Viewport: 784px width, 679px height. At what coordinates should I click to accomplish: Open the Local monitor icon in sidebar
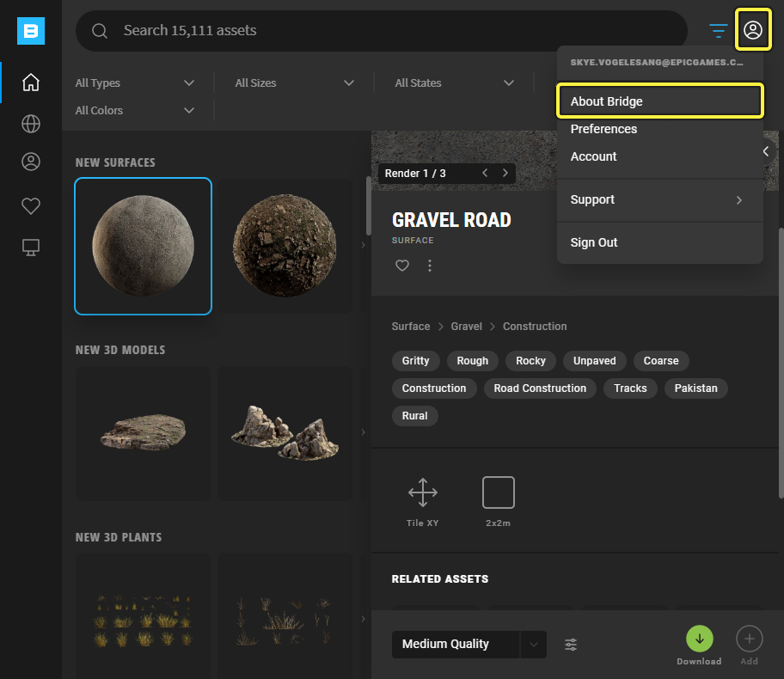[x=31, y=248]
